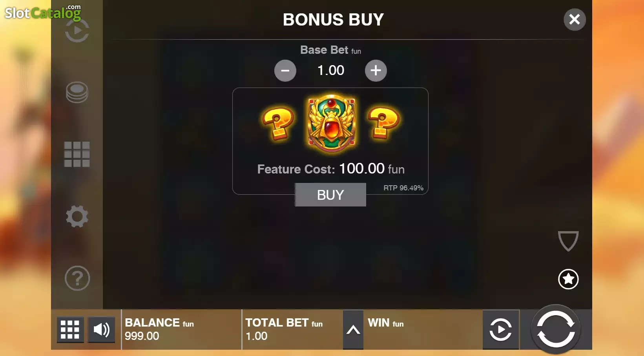Select the scarab bonus symbol
644x356 pixels.
tap(332, 124)
